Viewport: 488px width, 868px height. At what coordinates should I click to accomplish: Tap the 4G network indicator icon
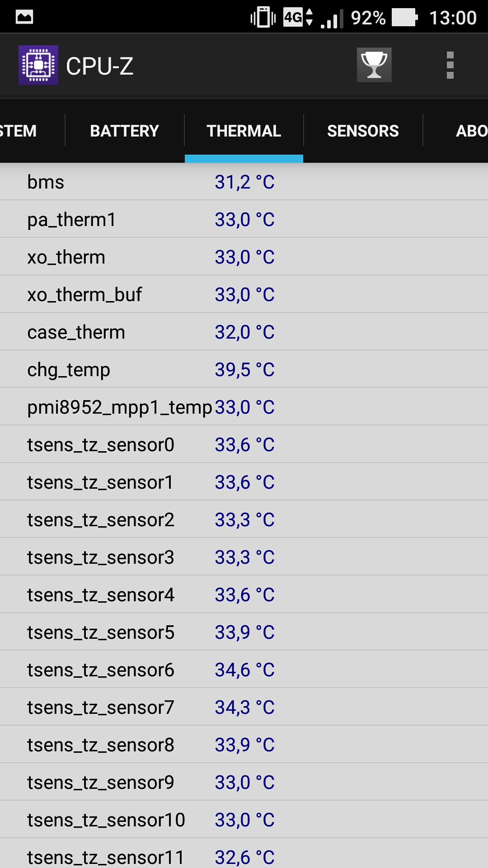tap(298, 17)
